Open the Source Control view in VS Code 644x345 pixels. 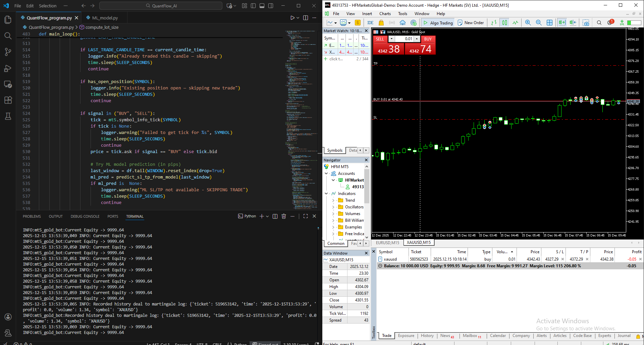tap(8, 52)
